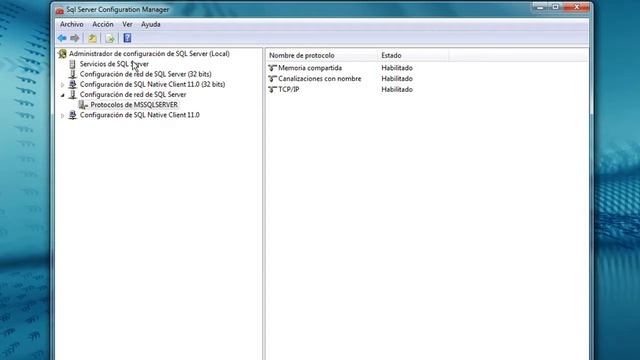Click icon of Configuración de SQL Native Client 11.0
Image resolution: width=640 pixels, height=360 pixels.
[73, 115]
